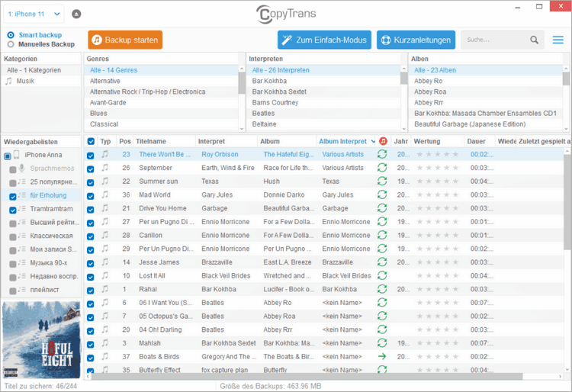Toggle the iPhone Anna checkbox
The image size is (572, 392).
[8, 156]
